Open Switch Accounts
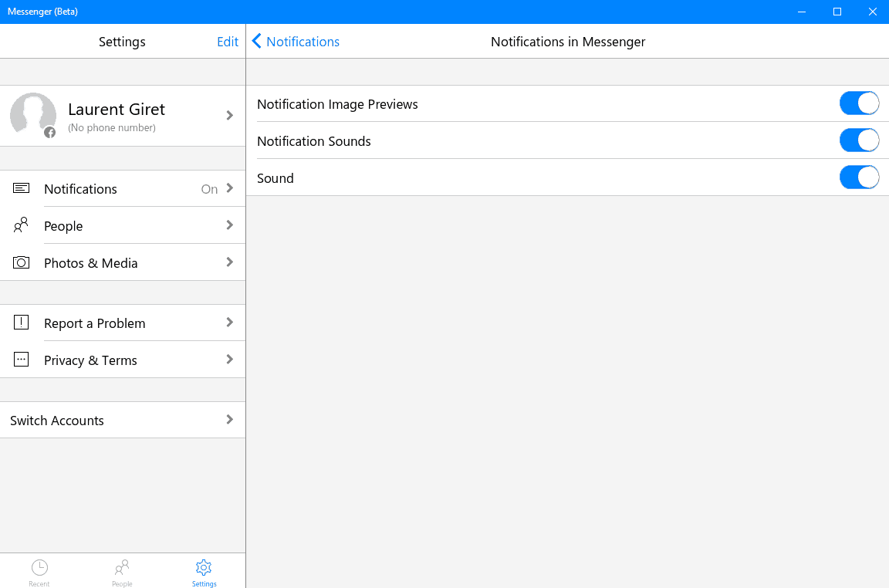Image resolution: width=889 pixels, height=588 pixels. coord(123,420)
